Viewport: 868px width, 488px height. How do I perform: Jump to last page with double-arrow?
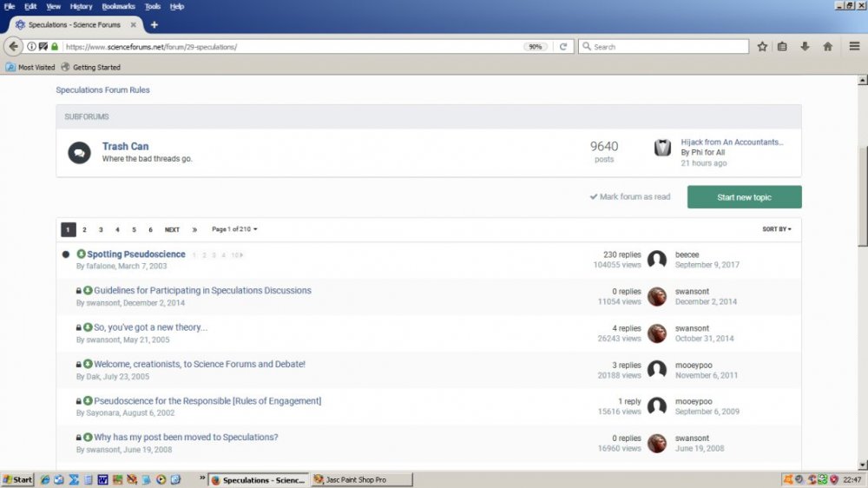pyautogui.click(x=194, y=229)
